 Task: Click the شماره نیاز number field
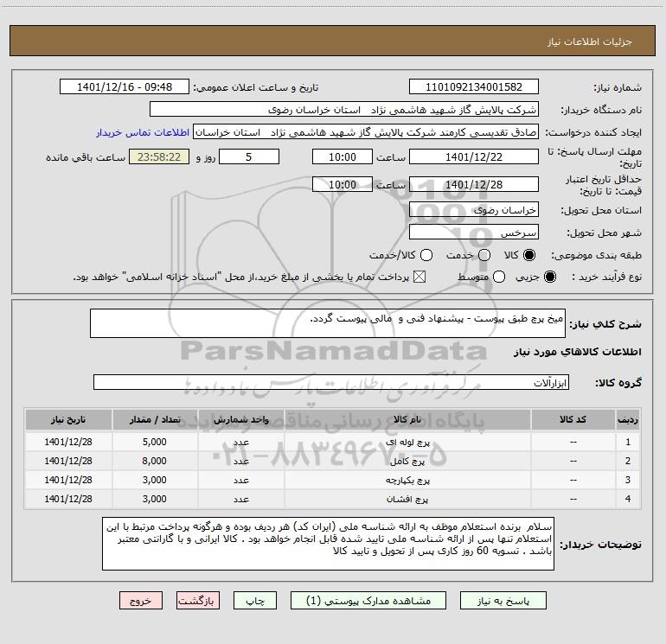(x=473, y=87)
